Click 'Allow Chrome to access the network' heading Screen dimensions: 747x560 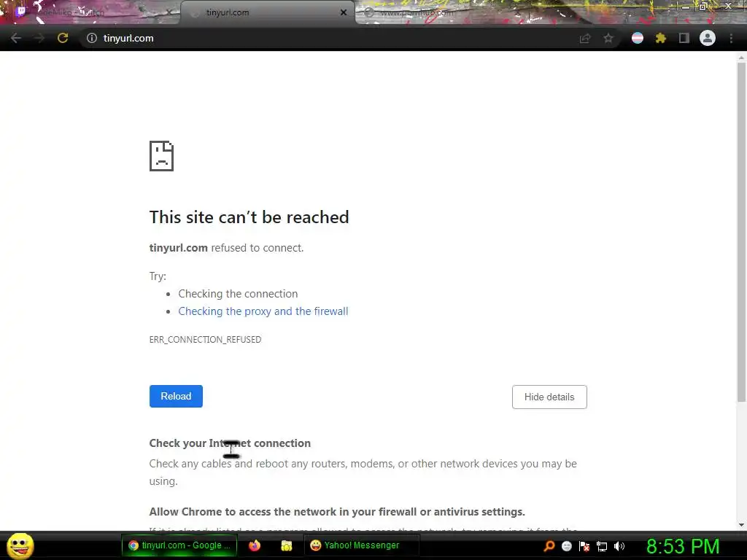(337, 512)
